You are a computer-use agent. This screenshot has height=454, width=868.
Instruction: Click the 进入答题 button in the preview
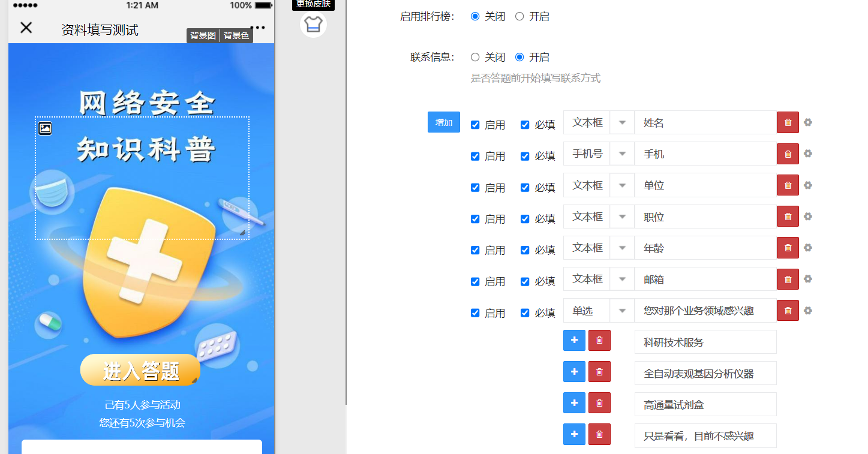(140, 369)
